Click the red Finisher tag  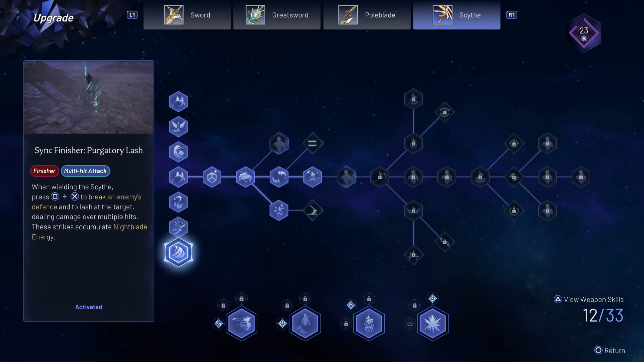pos(45,171)
